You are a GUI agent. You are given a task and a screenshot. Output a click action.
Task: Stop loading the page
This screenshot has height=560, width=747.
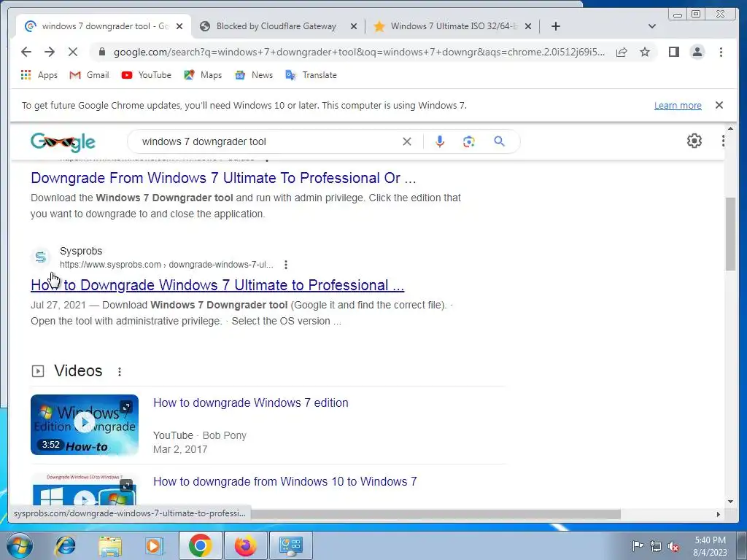(73, 52)
